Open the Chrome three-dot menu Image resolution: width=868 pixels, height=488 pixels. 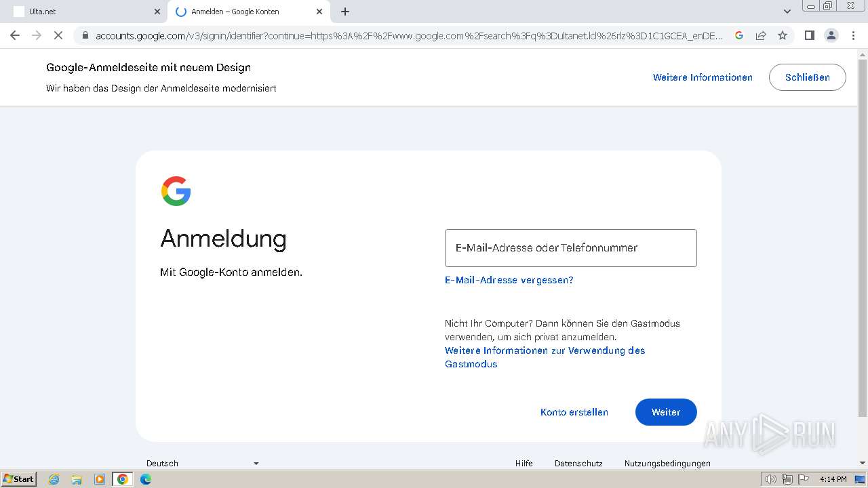(853, 35)
